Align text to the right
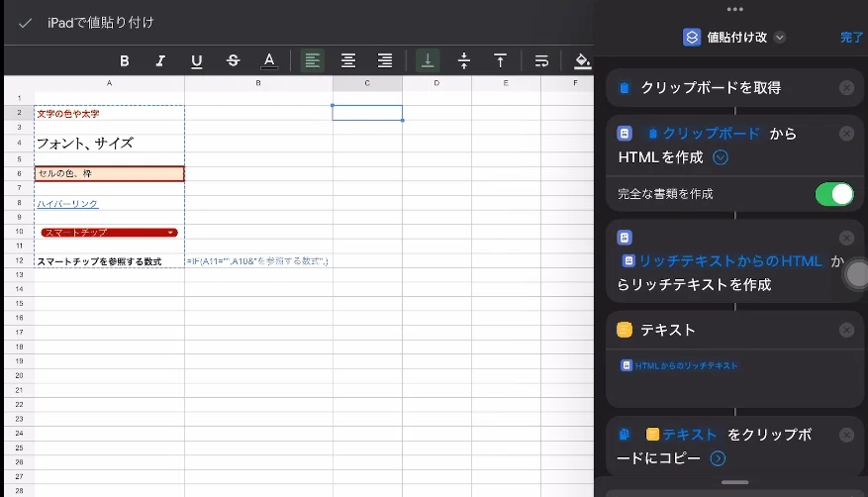Viewport: 868px width, 497px height. click(385, 60)
